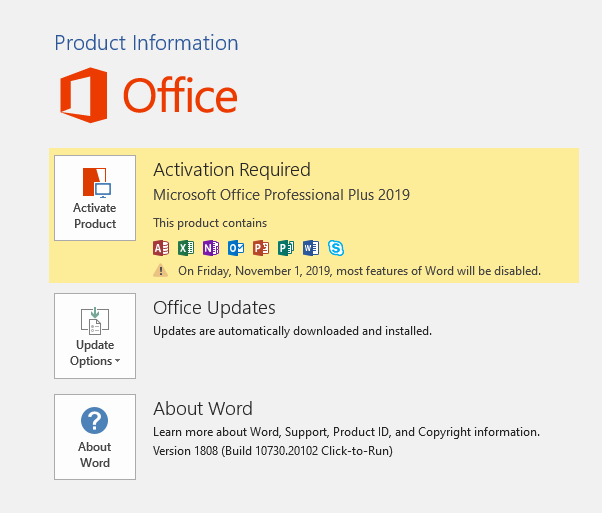Open the About Word button
This screenshot has height=513, width=602.
tap(95, 437)
